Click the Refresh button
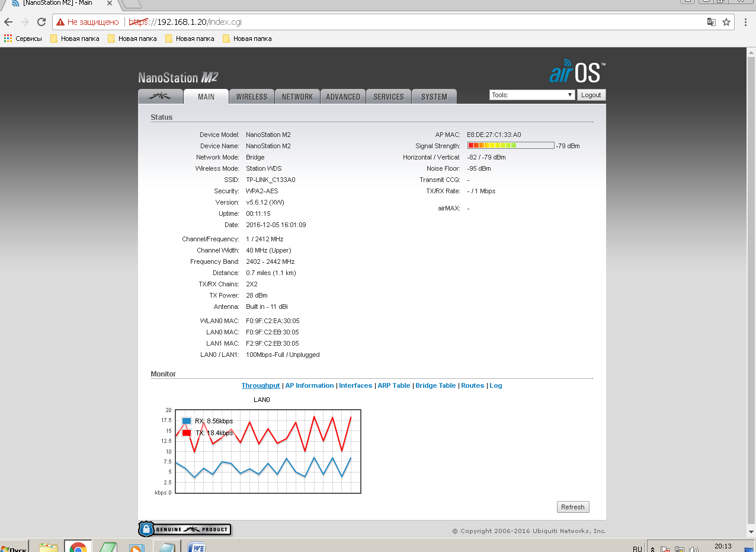The image size is (756, 552). pos(573,507)
